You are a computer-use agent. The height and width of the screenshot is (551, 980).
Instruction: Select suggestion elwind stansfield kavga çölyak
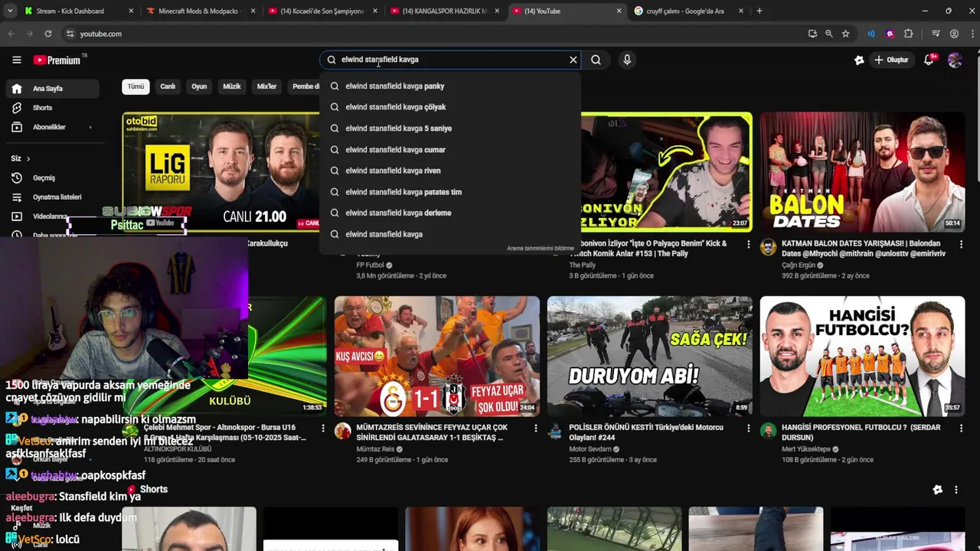[450, 107]
